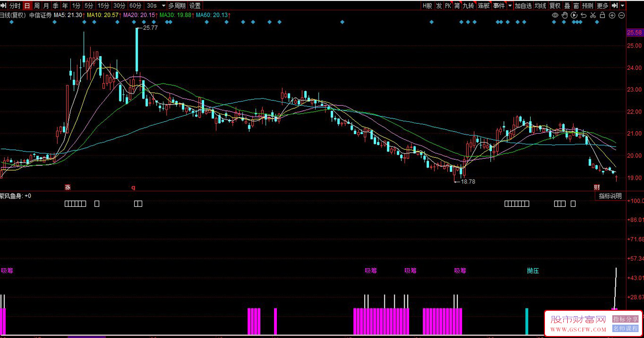
Task: Select the 月 monthly period tab
Action: pos(46,5)
